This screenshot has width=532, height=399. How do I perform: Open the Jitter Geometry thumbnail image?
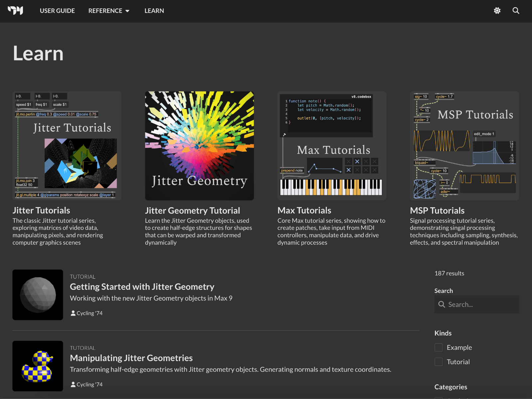pos(199,146)
